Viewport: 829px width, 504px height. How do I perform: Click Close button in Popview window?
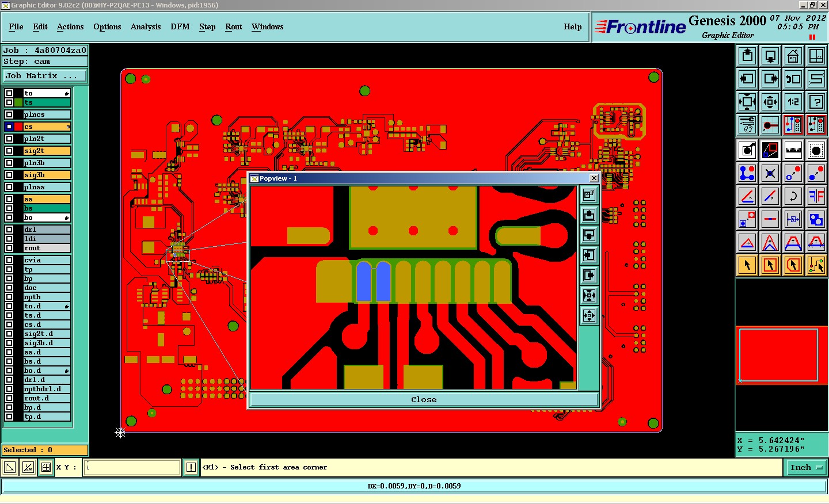424,399
